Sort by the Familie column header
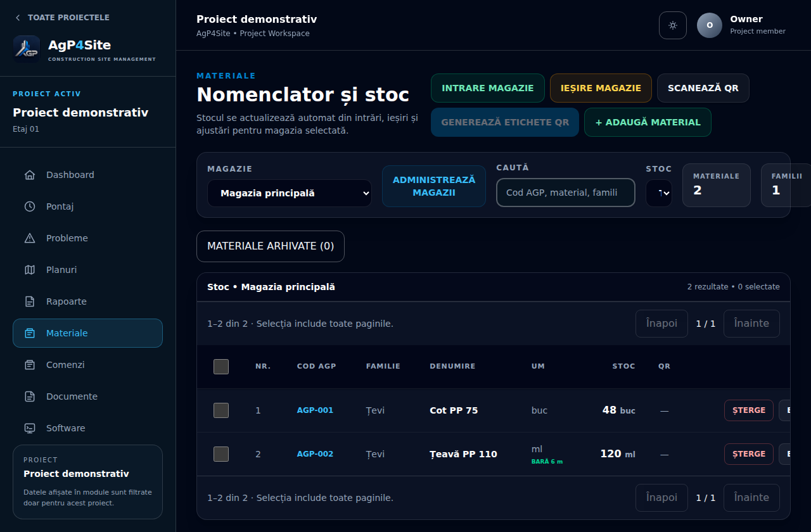The height and width of the screenshot is (532, 811). point(383,367)
